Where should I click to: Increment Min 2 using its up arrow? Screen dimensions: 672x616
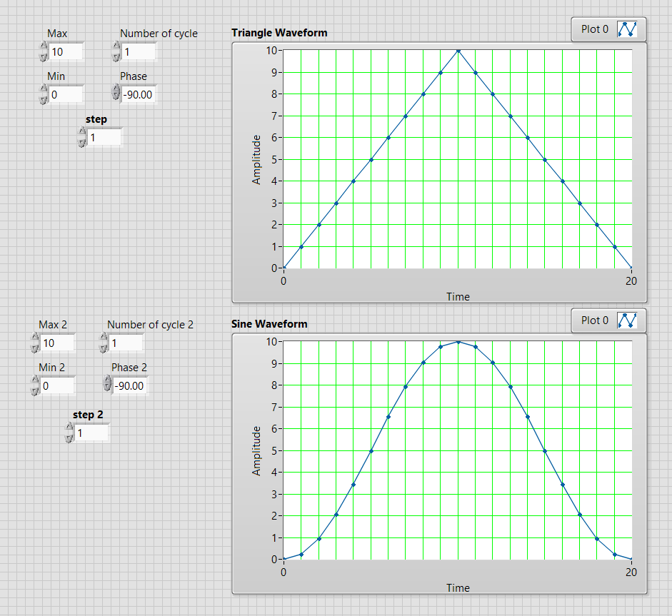click(35, 380)
